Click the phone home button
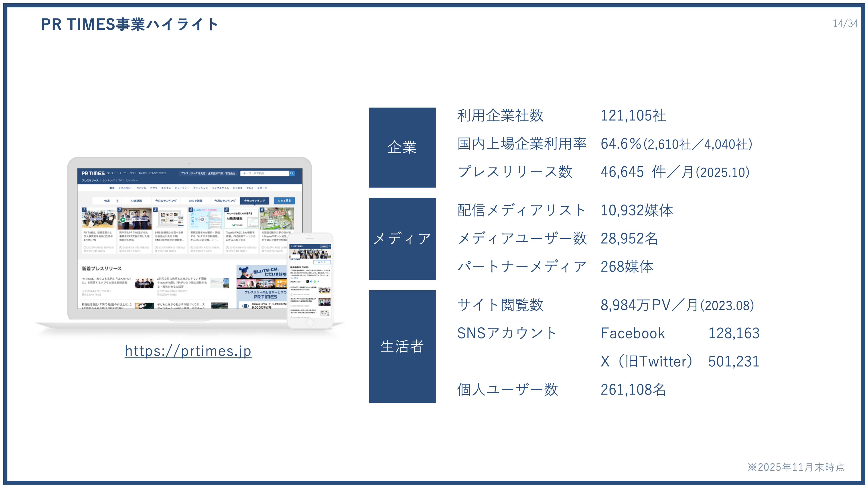This screenshot has height=488, width=868. pos(310,323)
